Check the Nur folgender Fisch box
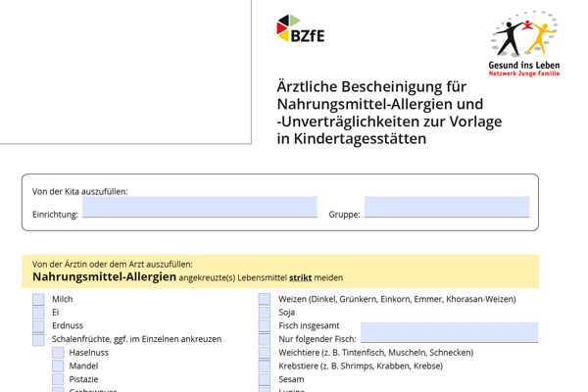The image size is (588, 392). coord(265,339)
